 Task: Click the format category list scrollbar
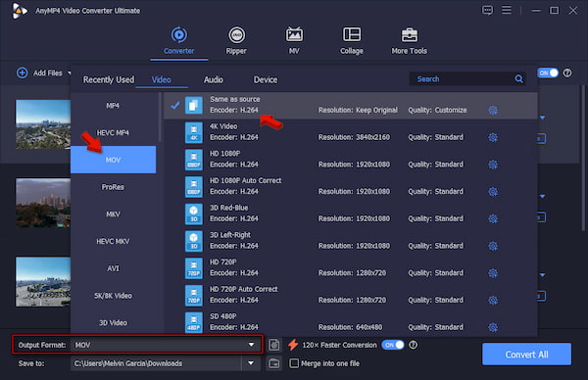coord(160,117)
